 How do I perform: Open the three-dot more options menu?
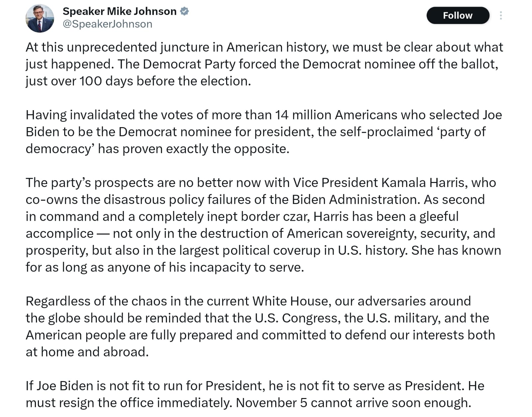point(500,16)
